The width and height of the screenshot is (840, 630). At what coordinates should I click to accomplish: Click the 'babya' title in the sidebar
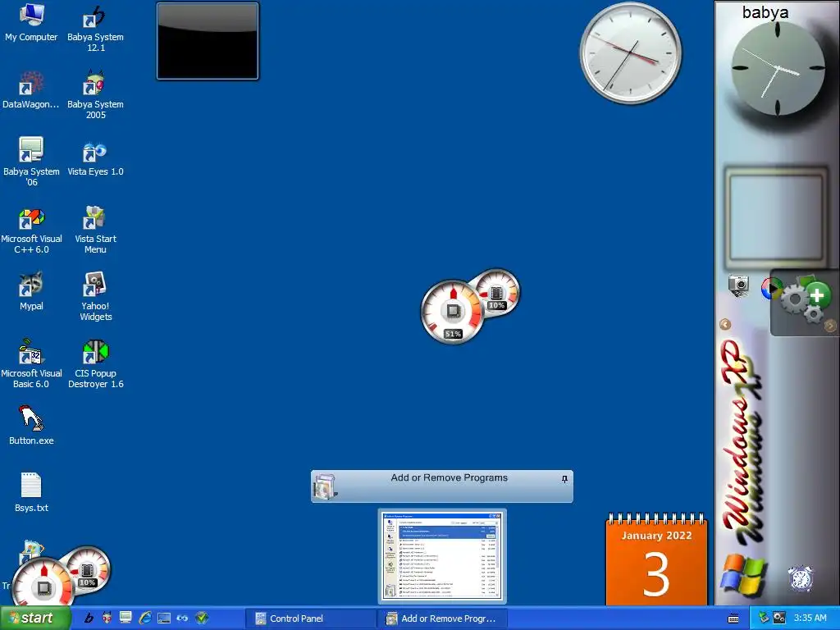tap(765, 11)
